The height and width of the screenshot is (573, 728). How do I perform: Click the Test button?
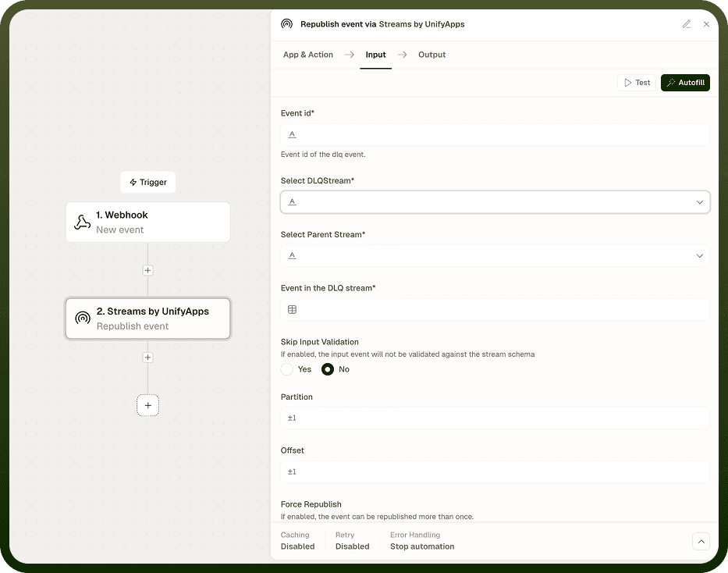[x=637, y=83]
